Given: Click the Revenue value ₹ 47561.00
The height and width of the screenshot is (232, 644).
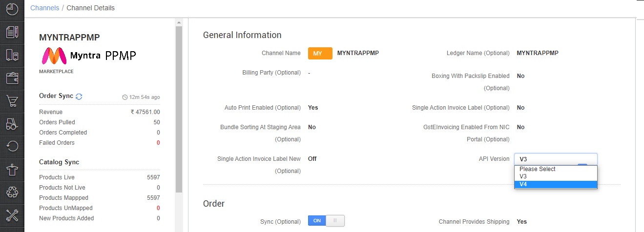Looking at the screenshot, I should point(145,112).
